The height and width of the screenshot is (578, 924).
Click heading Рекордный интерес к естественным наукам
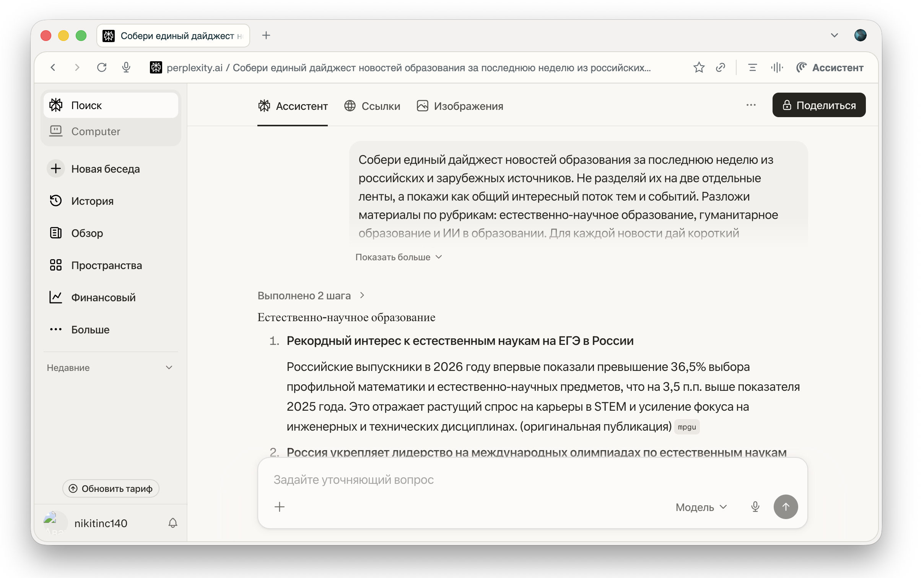[460, 341]
